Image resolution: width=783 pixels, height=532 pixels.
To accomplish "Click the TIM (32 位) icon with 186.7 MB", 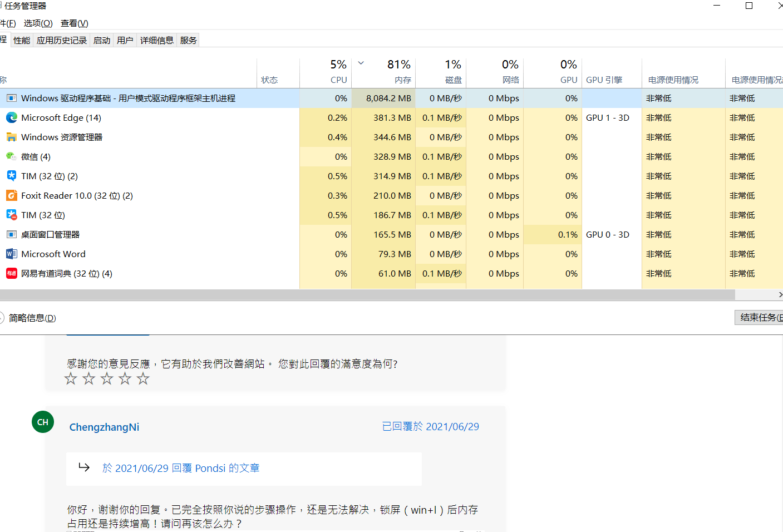I will point(11,215).
